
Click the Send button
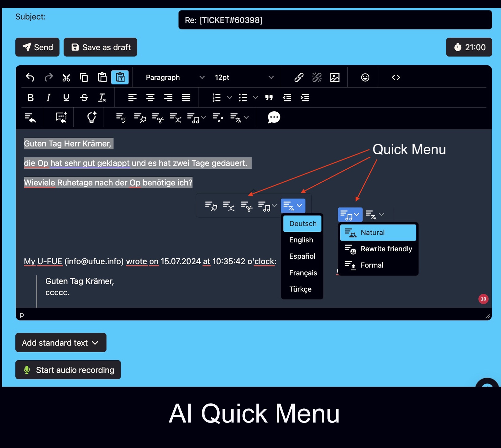pos(37,47)
